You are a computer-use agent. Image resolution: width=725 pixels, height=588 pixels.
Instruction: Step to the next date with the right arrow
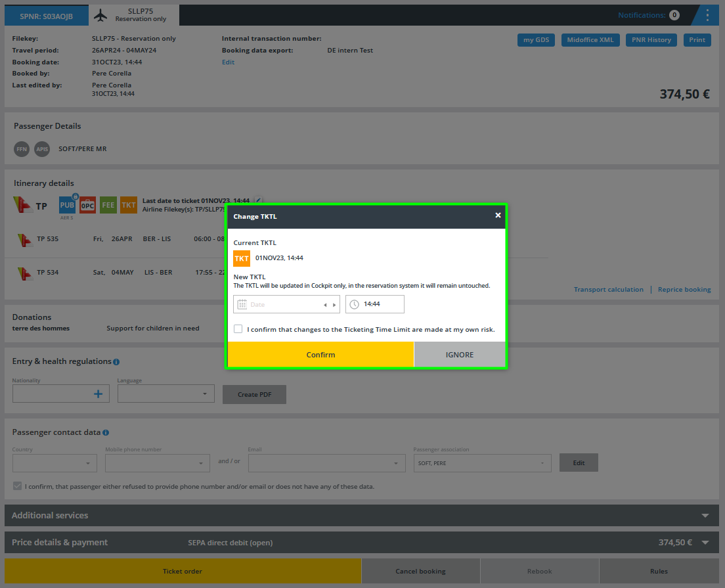click(334, 305)
